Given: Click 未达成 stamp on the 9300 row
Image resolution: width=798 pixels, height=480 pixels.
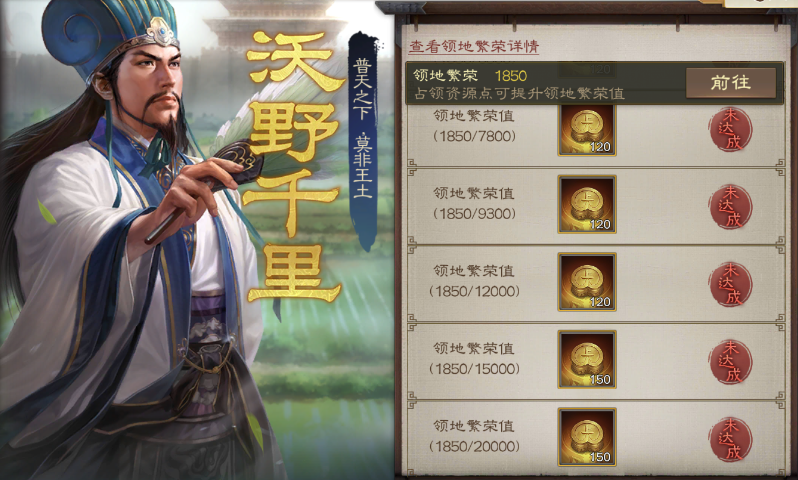Looking at the screenshot, I should coord(731,207).
